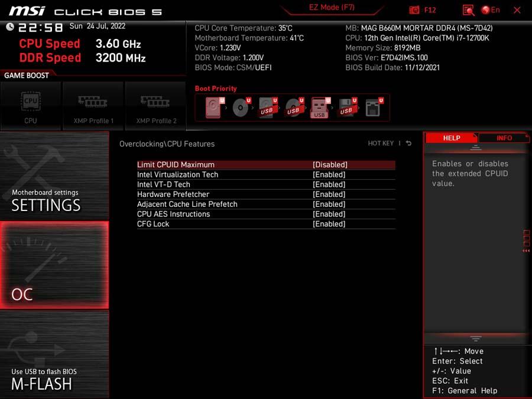This screenshot has height=399, width=532.
Task: Select the hard disk boot device icon
Action: (x=215, y=108)
